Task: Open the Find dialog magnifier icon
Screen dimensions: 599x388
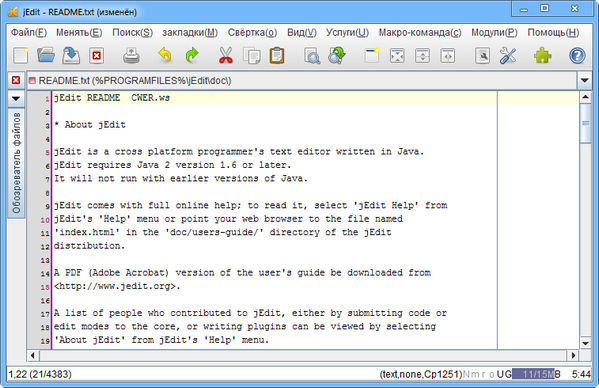Action: coord(312,56)
